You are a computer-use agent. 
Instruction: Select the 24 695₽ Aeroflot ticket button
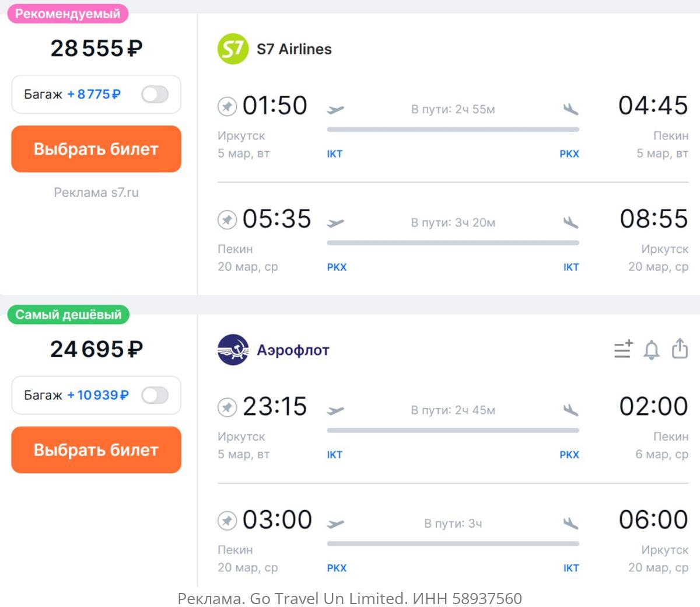(x=96, y=450)
